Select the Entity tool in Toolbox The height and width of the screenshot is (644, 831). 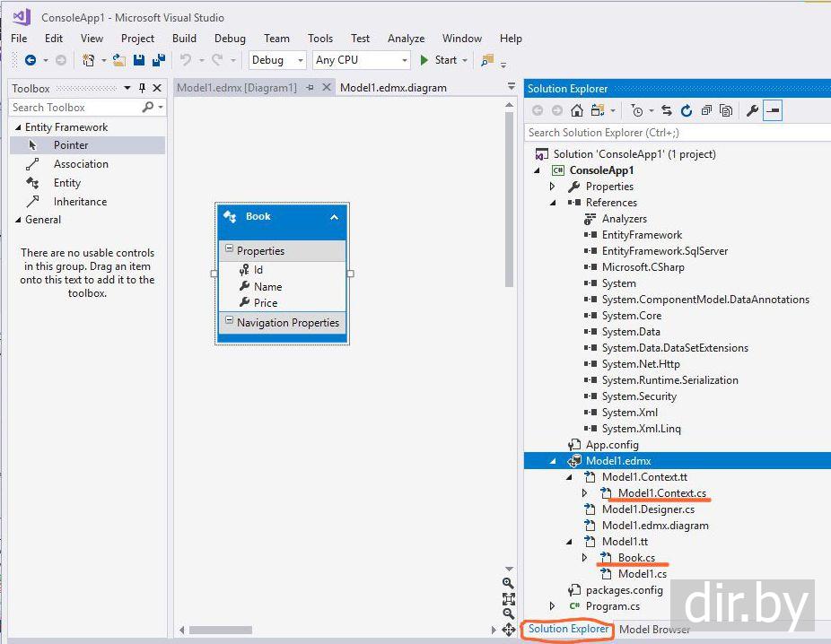(x=66, y=183)
